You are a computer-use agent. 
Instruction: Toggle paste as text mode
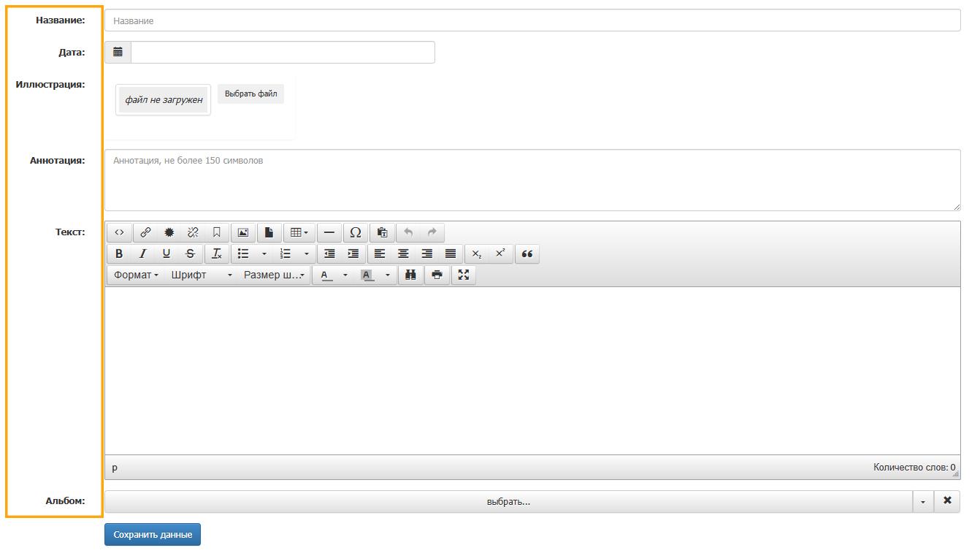(x=382, y=232)
